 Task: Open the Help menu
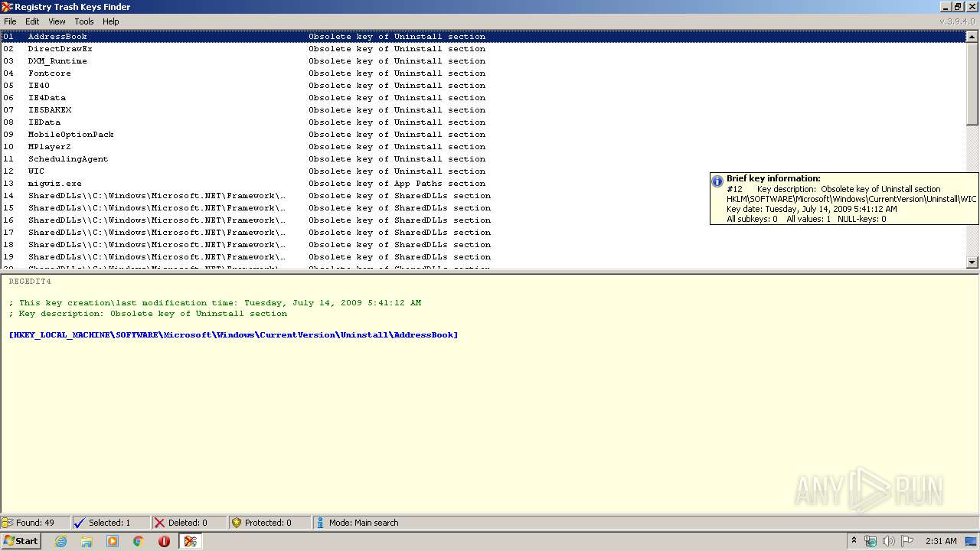point(111,21)
